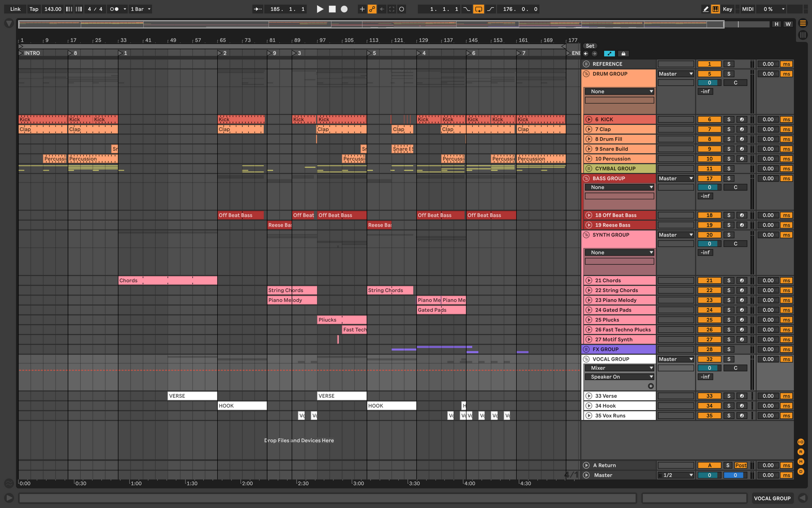Click the Stop transport button
The height and width of the screenshot is (508, 812).
pyautogui.click(x=332, y=9)
